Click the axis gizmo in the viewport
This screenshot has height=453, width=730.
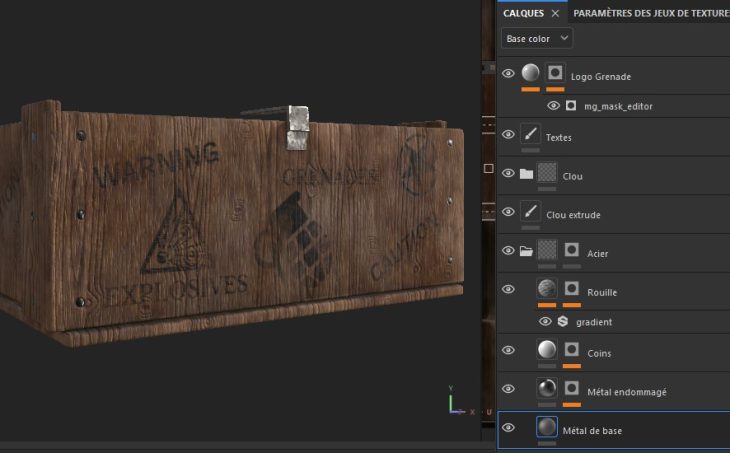(x=455, y=402)
